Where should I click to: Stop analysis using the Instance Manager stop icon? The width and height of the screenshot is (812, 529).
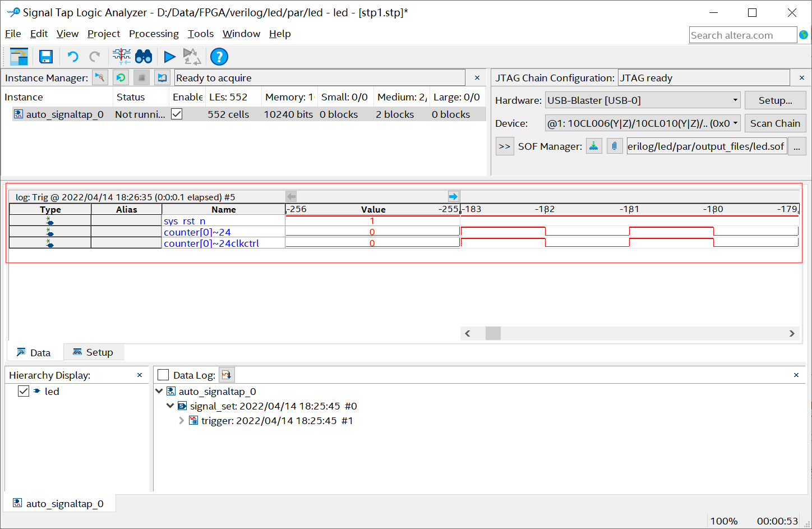coord(142,77)
